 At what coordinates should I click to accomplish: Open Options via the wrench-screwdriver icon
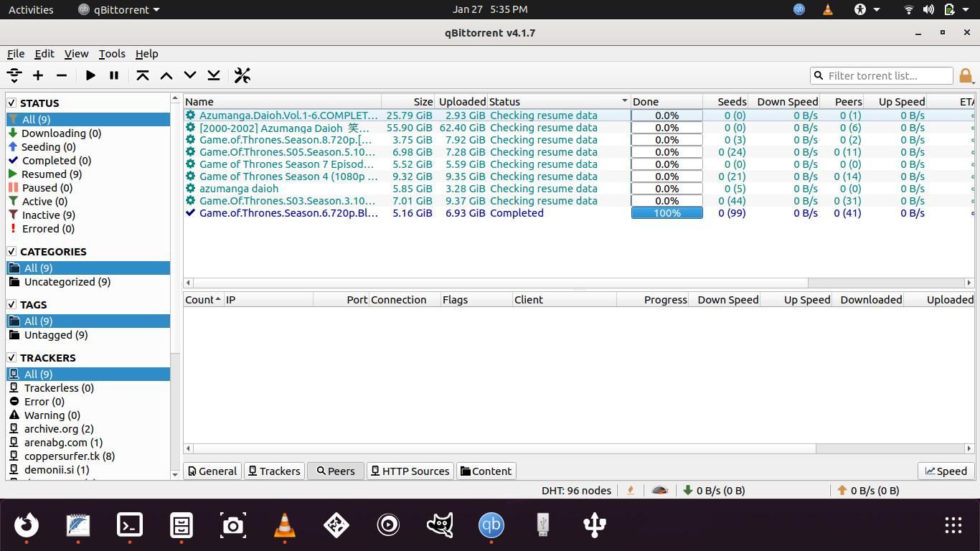click(242, 75)
